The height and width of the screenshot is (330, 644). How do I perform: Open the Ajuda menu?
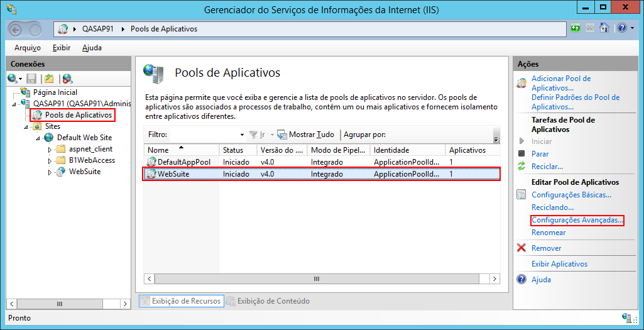click(x=92, y=48)
